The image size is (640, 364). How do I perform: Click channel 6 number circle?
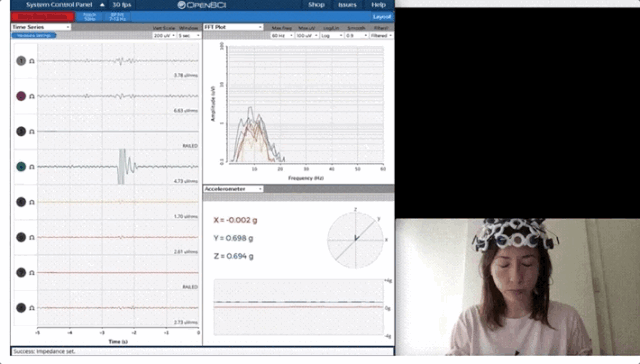pyautogui.click(x=21, y=237)
